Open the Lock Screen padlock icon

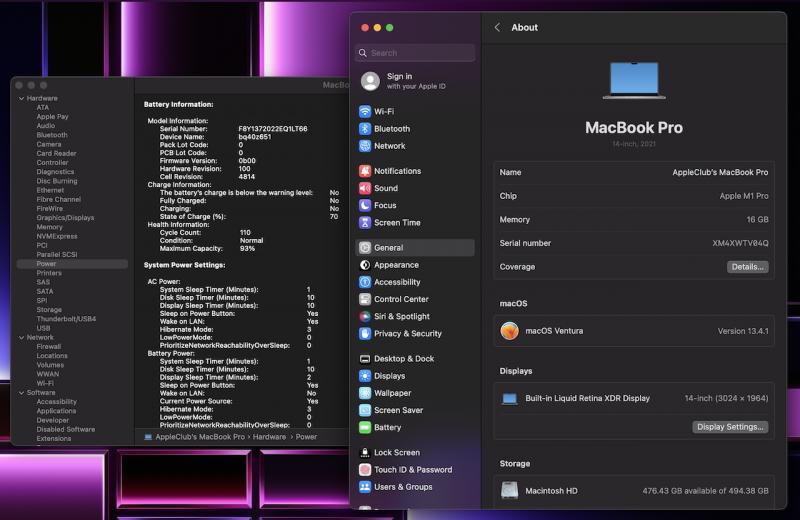(x=365, y=453)
